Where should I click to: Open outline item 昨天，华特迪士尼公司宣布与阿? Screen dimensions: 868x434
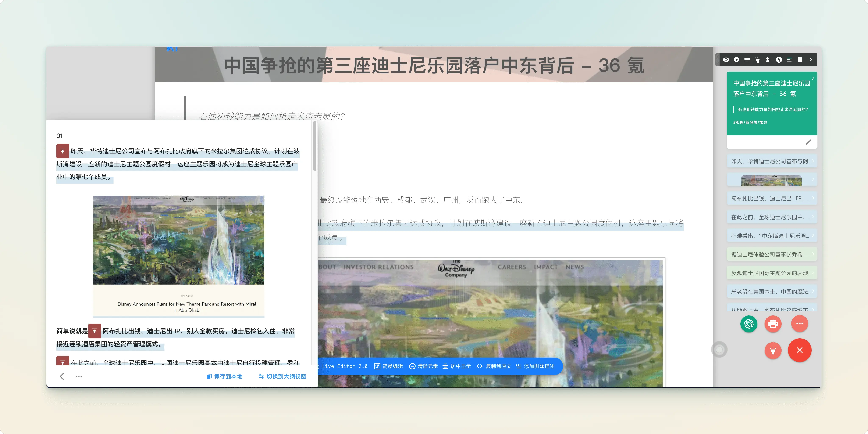(x=772, y=161)
